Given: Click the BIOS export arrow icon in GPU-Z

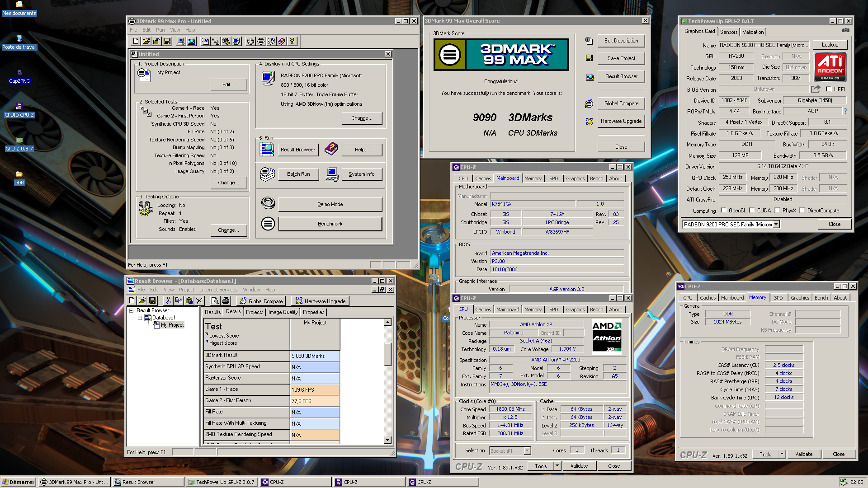Looking at the screenshot, I should (816, 89).
